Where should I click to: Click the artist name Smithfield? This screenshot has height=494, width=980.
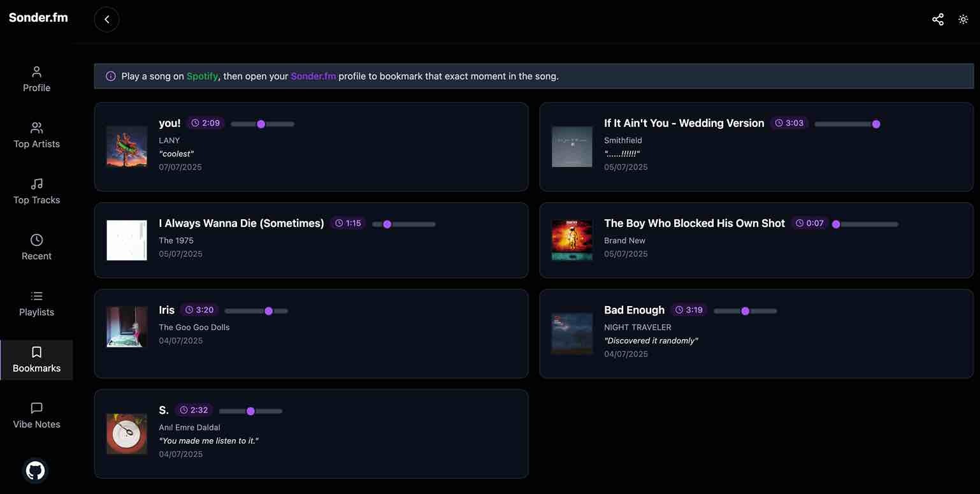[x=623, y=140]
